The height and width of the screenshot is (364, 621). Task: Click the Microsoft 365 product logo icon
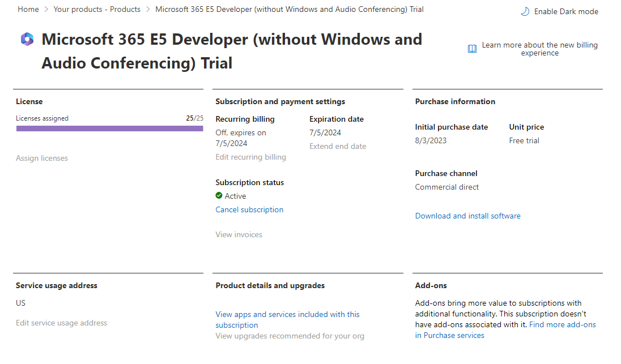pos(27,39)
